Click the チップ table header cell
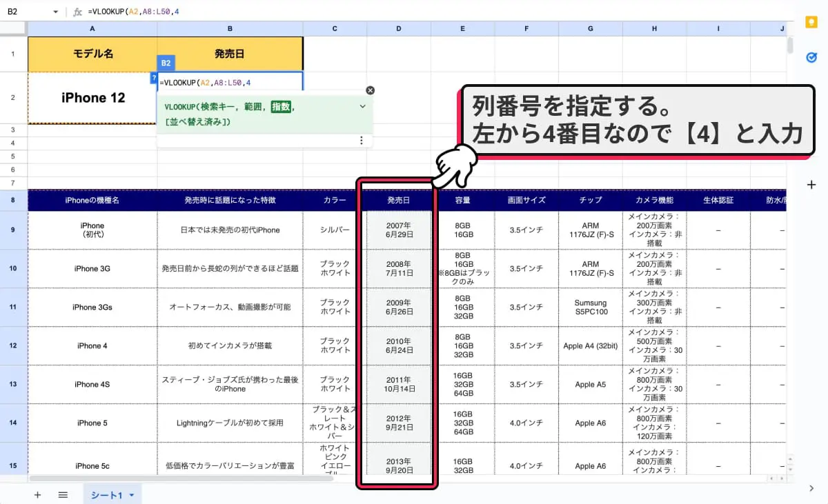Image resolution: width=828 pixels, height=504 pixels. [591, 200]
